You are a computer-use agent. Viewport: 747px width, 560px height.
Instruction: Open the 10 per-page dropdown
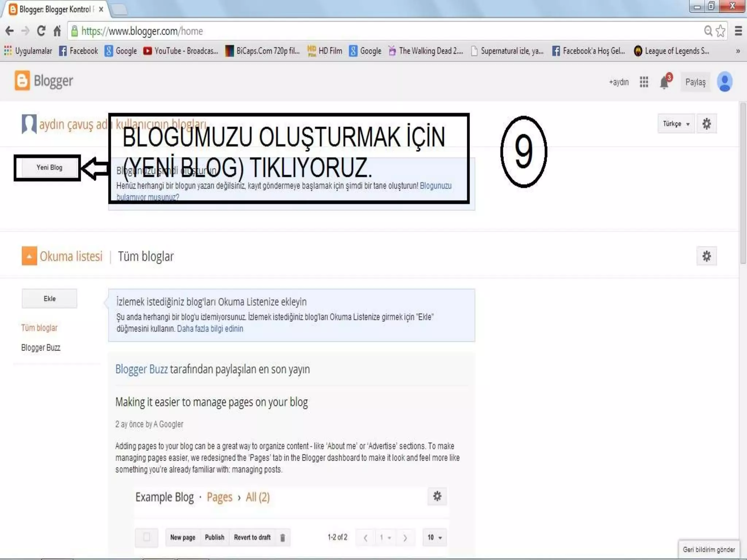click(x=434, y=537)
